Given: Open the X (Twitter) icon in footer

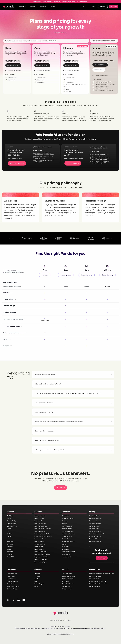Looking at the screenshot, I should (x=14, y=600).
